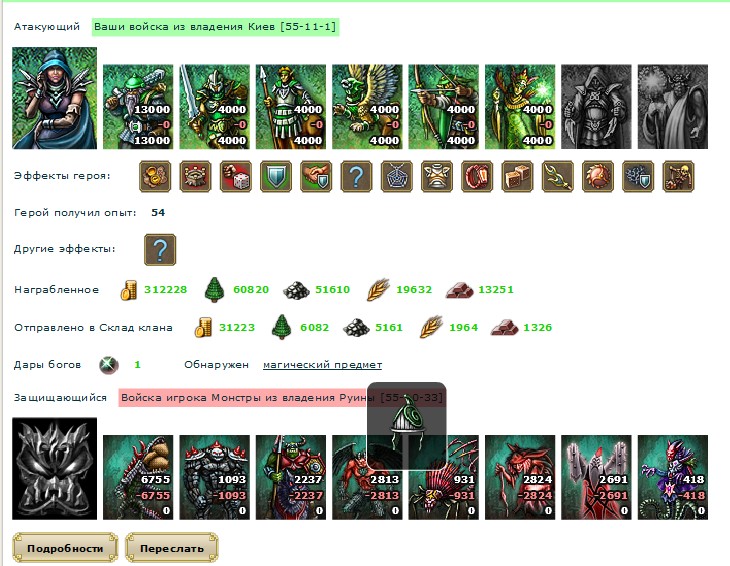Select the handshake with shield effect icon
The width and height of the screenshot is (730, 566).
tap(316, 176)
